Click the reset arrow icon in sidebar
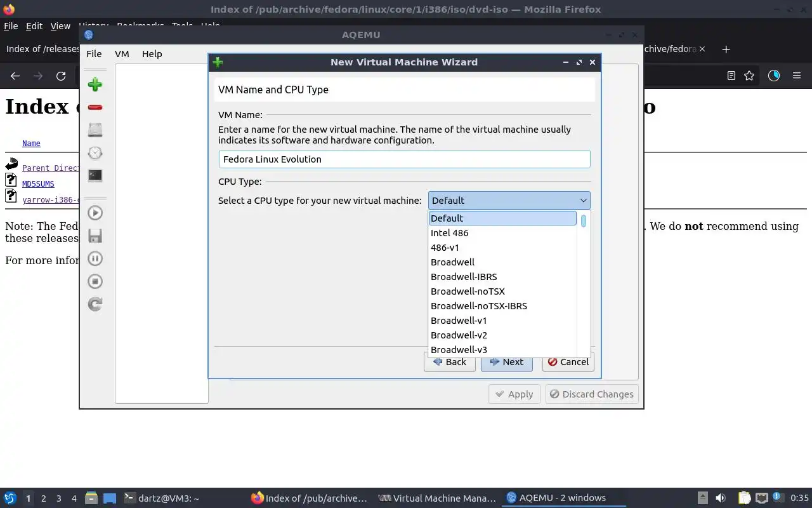 (95, 304)
